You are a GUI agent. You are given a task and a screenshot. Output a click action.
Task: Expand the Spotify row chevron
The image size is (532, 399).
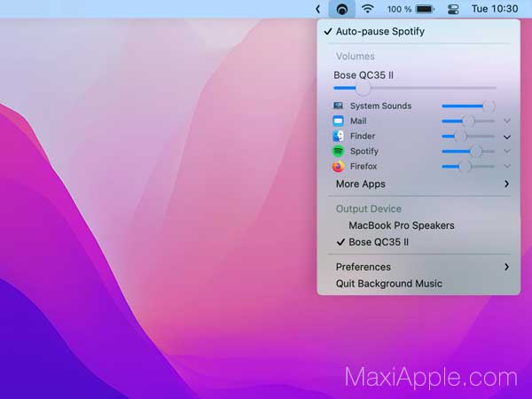click(x=507, y=152)
